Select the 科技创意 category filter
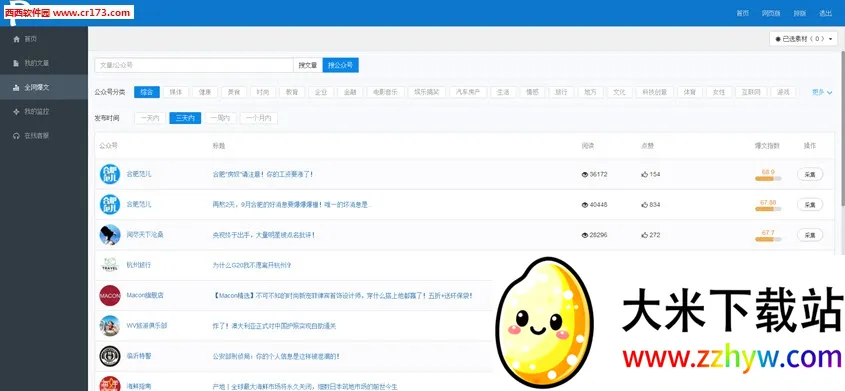Screen dimensions: 845x391 coord(655,92)
